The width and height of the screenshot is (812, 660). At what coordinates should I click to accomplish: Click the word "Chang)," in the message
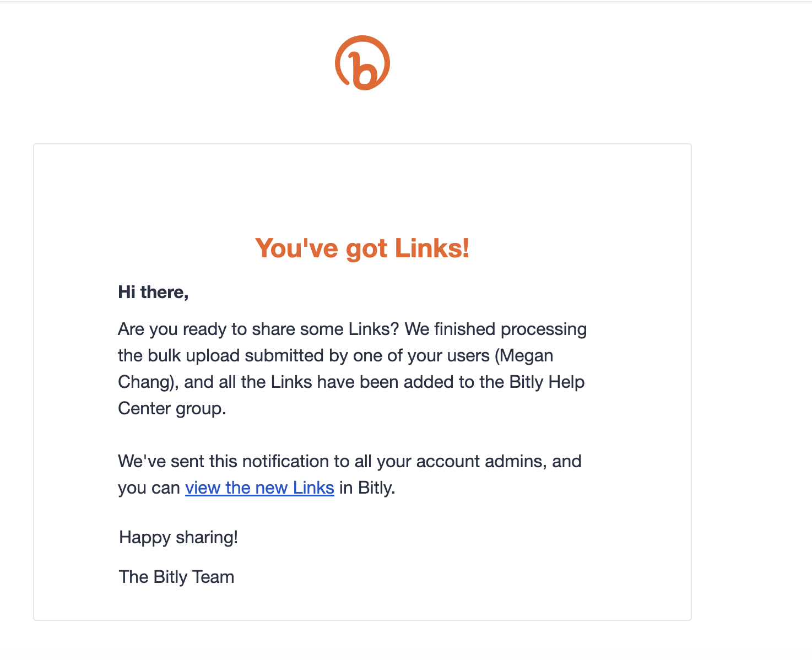coord(148,382)
